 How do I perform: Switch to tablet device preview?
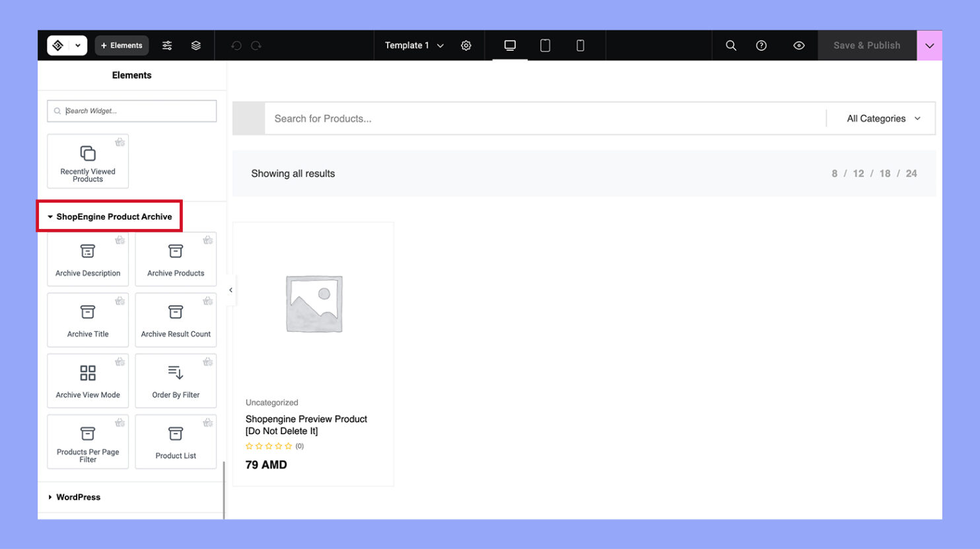(x=545, y=46)
